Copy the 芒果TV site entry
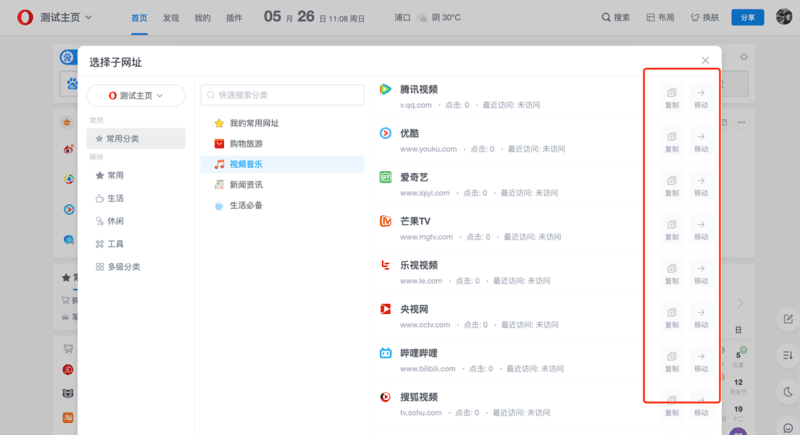 coord(671,229)
